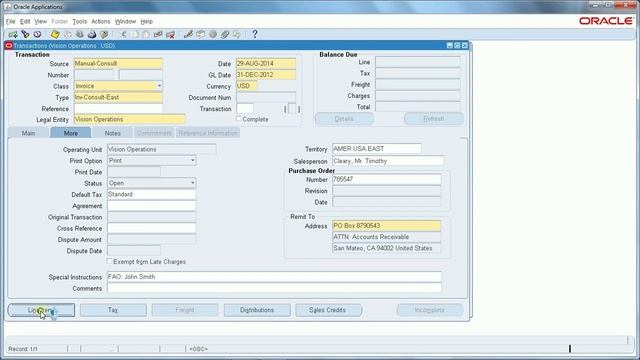Open the Edit menu
This screenshot has height=360, width=640.
pos(25,21)
